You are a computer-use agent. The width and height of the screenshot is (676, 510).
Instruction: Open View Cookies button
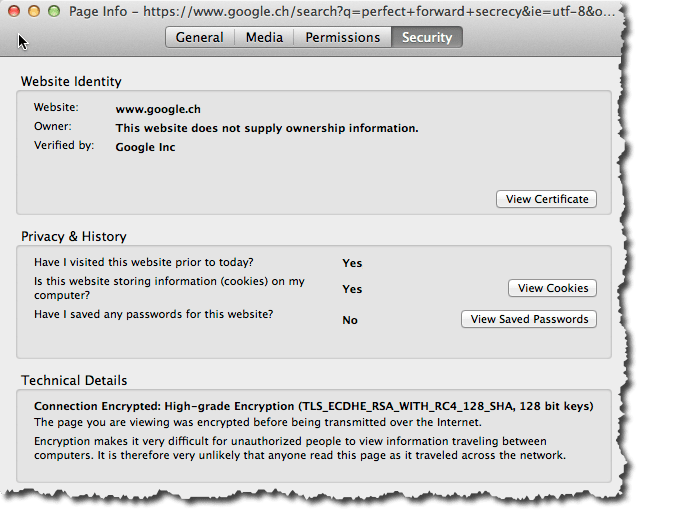[553, 288]
